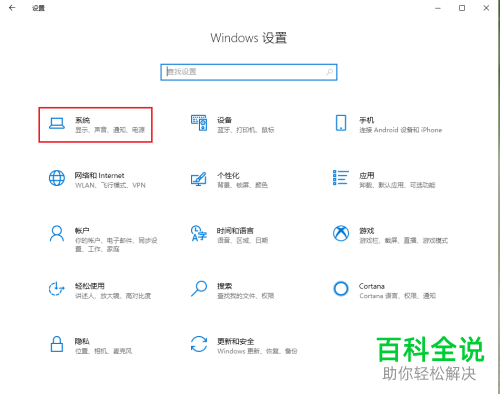Open the 时间和语言 icon
500x394 pixels.
click(x=199, y=233)
